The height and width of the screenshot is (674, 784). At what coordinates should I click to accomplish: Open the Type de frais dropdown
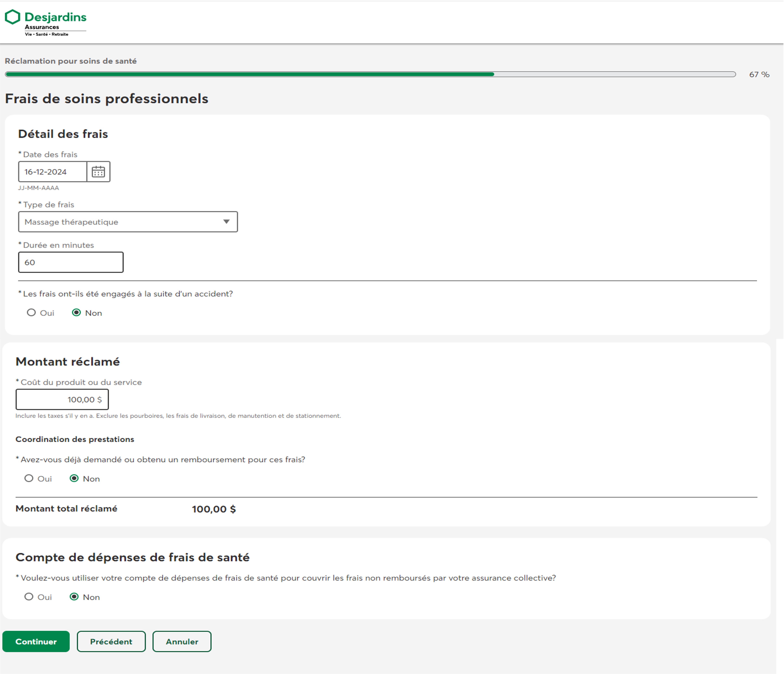(x=128, y=222)
